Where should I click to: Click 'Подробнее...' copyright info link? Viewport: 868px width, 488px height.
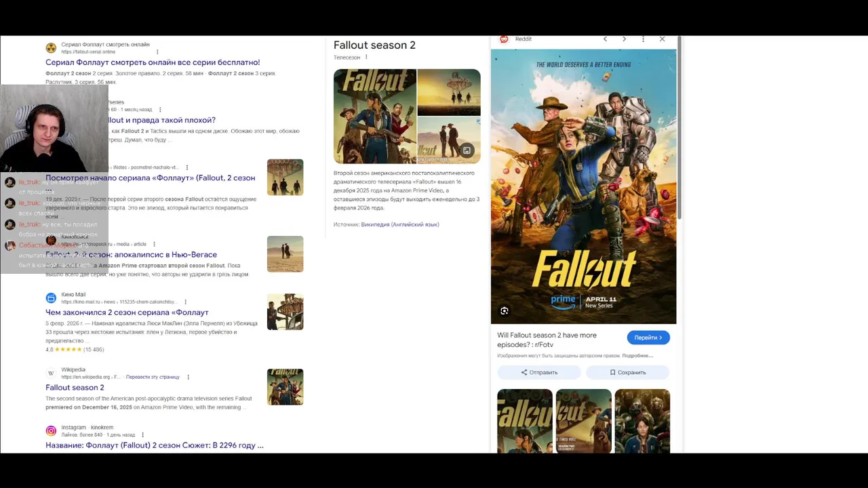[x=637, y=356]
